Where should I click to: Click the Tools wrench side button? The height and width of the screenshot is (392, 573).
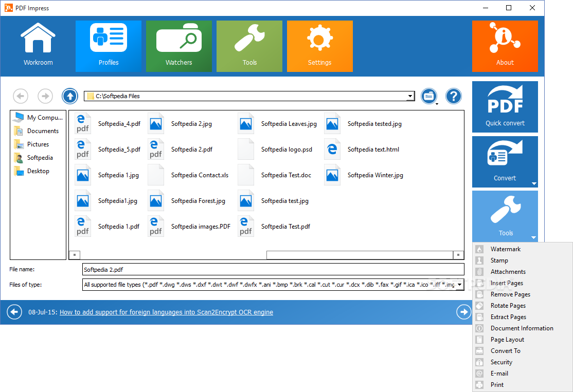(x=505, y=216)
